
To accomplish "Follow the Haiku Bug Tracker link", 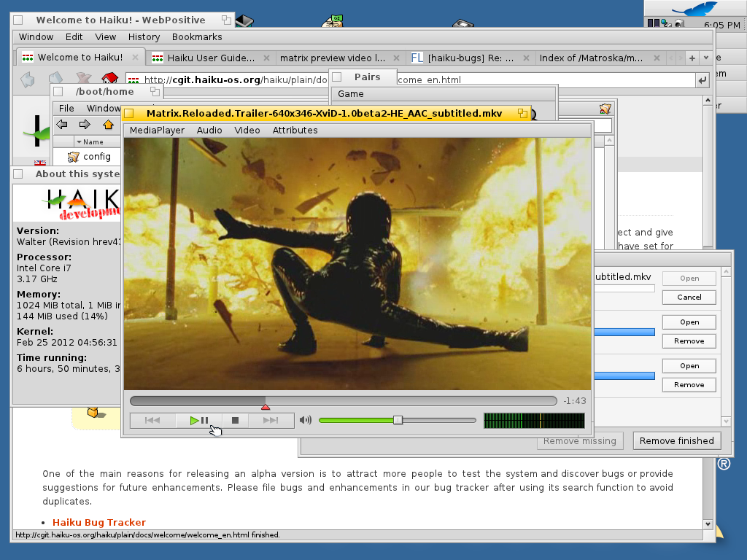I will tap(99, 522).
